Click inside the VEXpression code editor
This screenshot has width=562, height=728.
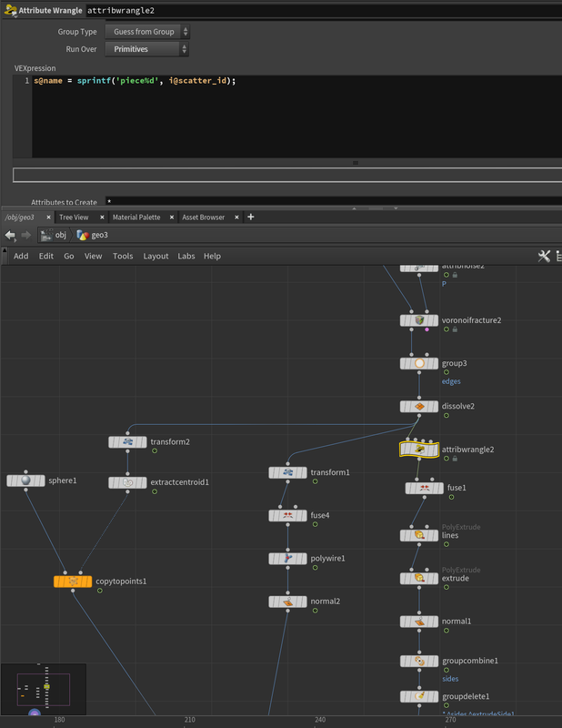click(297, 116)
